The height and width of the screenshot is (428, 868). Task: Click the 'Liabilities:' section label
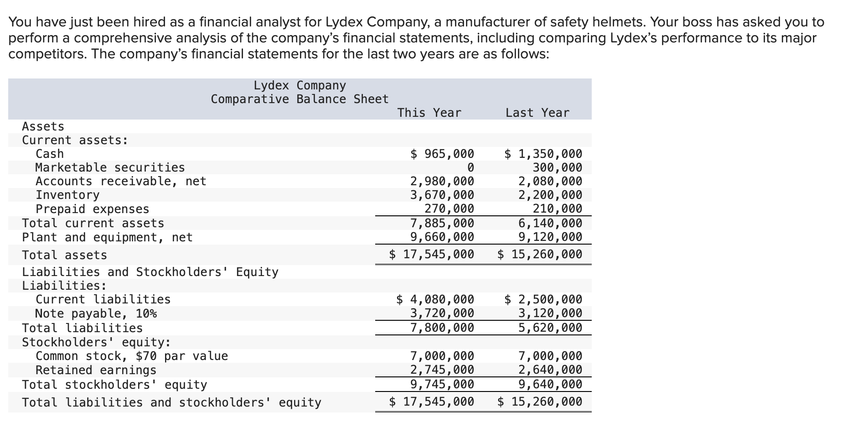click(x=64, y=286)
